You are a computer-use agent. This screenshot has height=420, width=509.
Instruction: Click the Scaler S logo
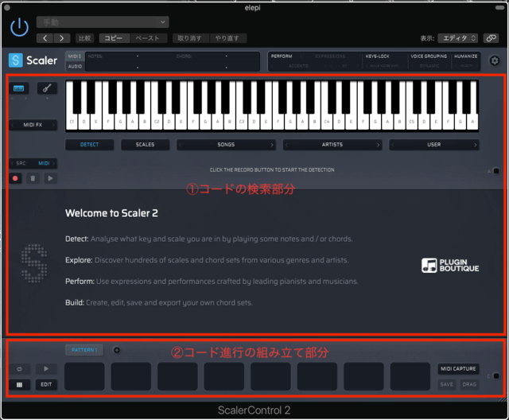click(16, 60)
